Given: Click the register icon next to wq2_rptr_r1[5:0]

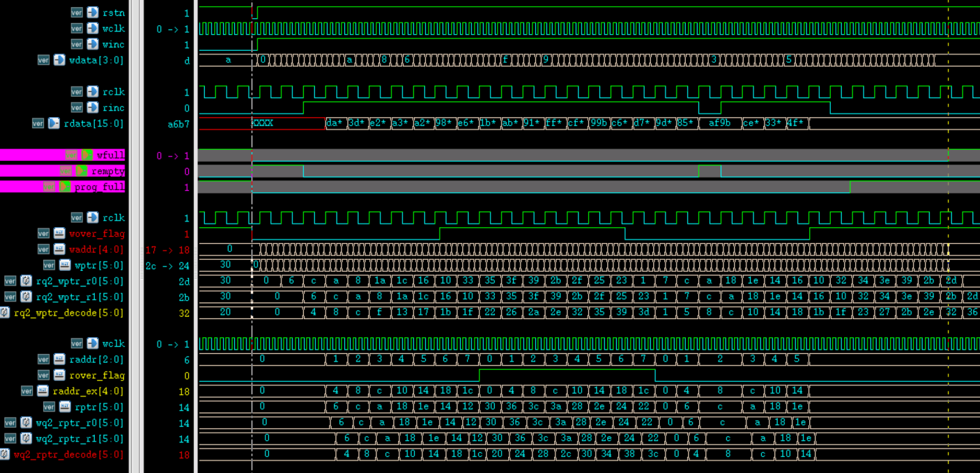Looking at the screenshot, I should click(x=26, y=438).
